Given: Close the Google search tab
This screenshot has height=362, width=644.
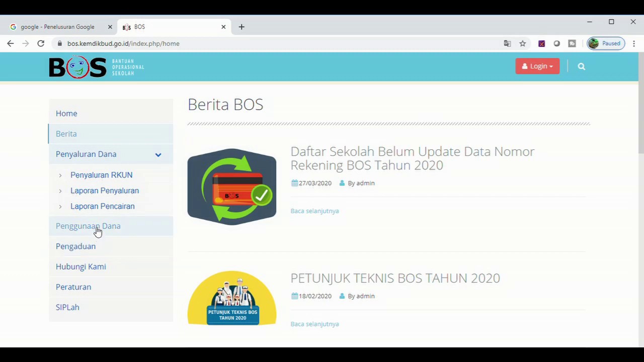Looking at the screenshot, I should (x=110, y=27).
